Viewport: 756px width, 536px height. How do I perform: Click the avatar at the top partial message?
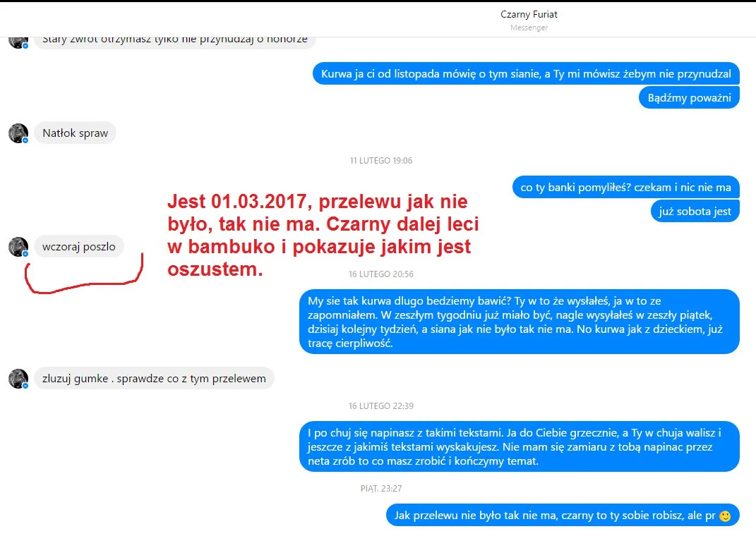[18, 42]
